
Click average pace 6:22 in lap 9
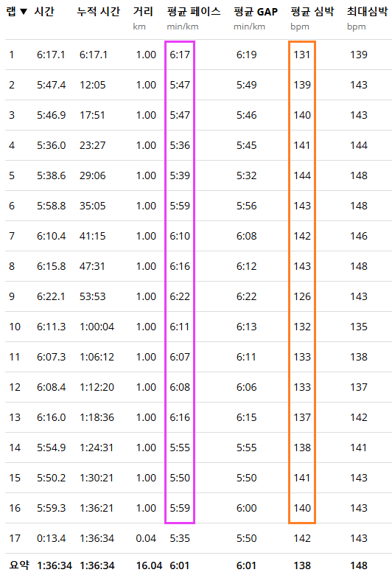pos(180,296)
